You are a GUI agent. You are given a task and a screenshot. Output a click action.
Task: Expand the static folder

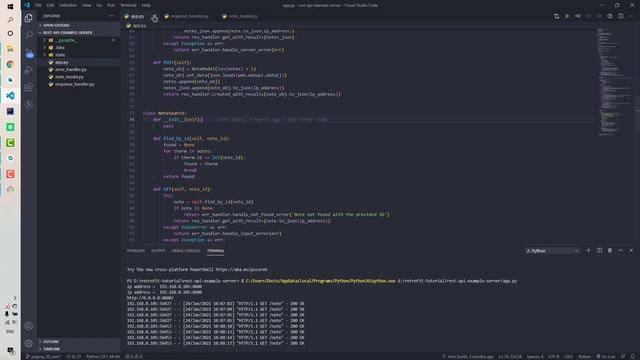coord(78,55)
